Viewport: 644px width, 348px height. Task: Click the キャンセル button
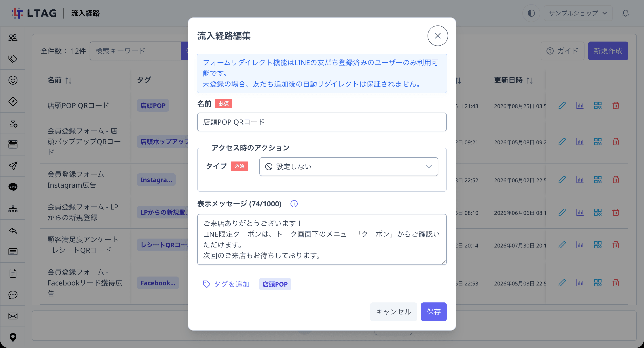point(394,312)
